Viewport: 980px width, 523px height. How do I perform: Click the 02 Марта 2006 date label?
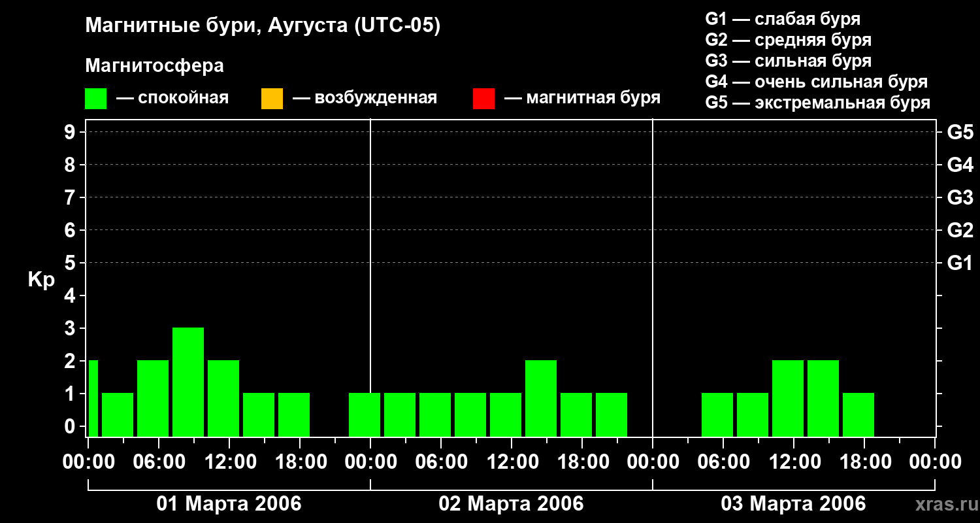511,504
